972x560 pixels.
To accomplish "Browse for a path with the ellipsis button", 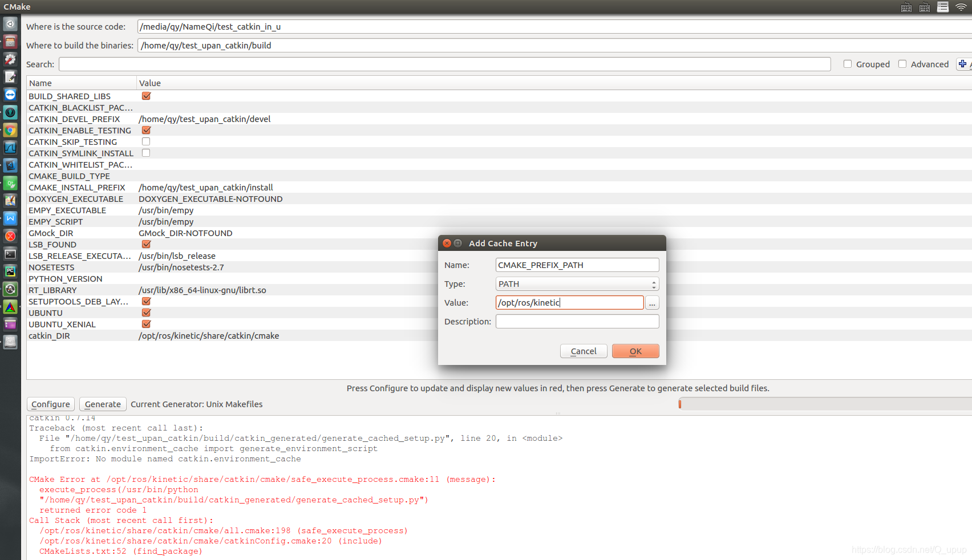I will pyautogui.click(x=652, y=303).
